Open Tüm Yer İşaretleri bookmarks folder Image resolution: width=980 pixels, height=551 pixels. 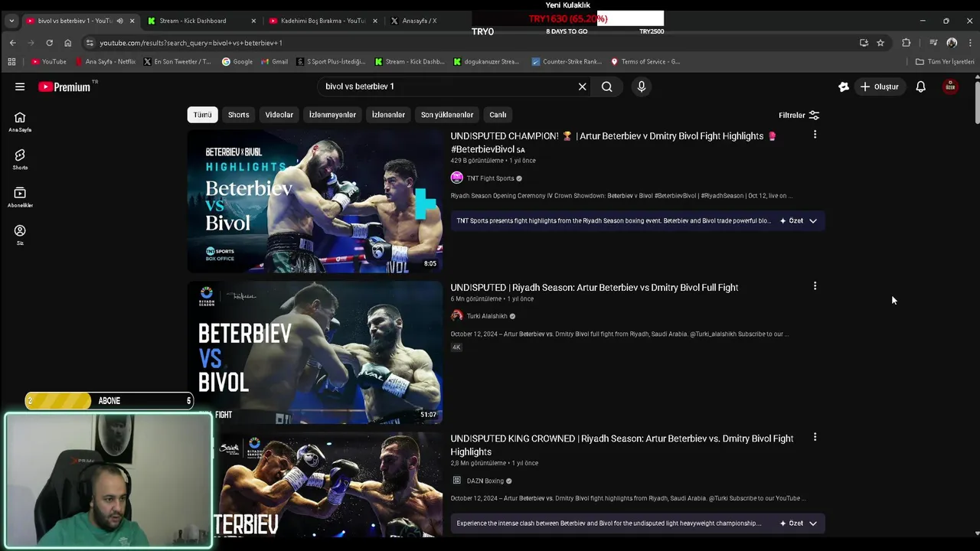(x=945, y=61)
